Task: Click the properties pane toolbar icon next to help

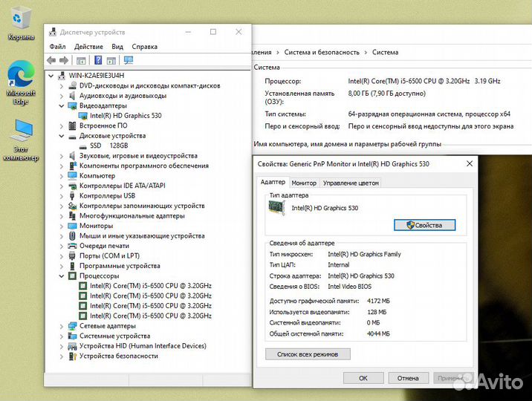Action: pos(111,61)
